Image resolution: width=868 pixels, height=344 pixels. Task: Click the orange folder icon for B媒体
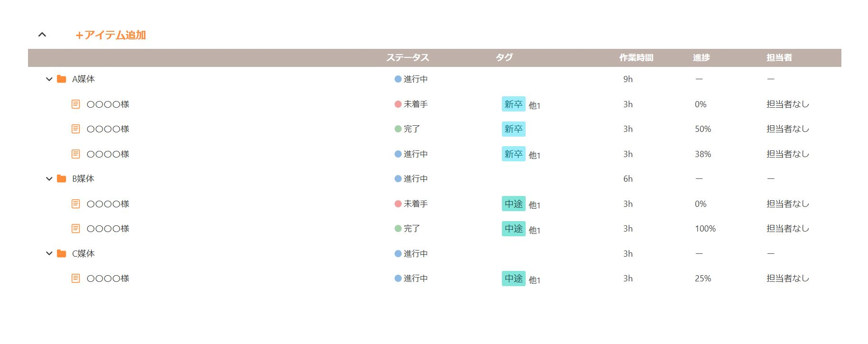pyautogui.click(x=61, y=179)
